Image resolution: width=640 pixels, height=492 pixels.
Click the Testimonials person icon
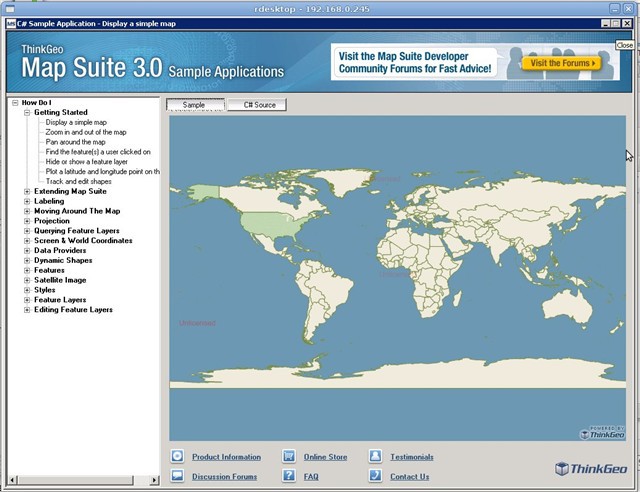(x=376, y=456)
